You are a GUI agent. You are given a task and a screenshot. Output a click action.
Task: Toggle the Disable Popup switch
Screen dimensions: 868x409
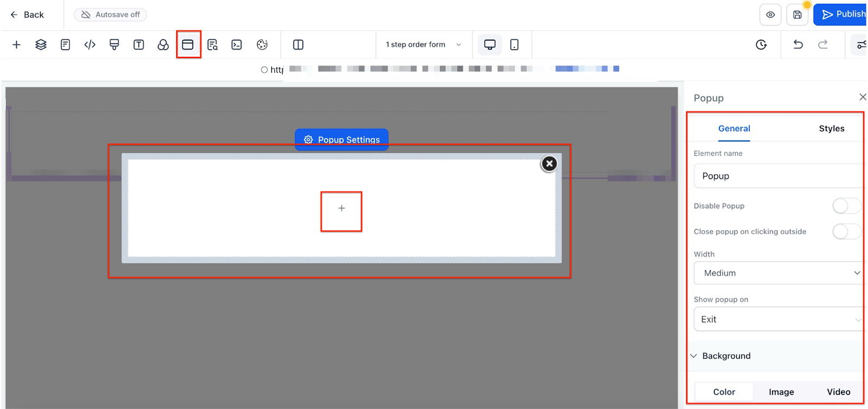click(x=846, y=206)
